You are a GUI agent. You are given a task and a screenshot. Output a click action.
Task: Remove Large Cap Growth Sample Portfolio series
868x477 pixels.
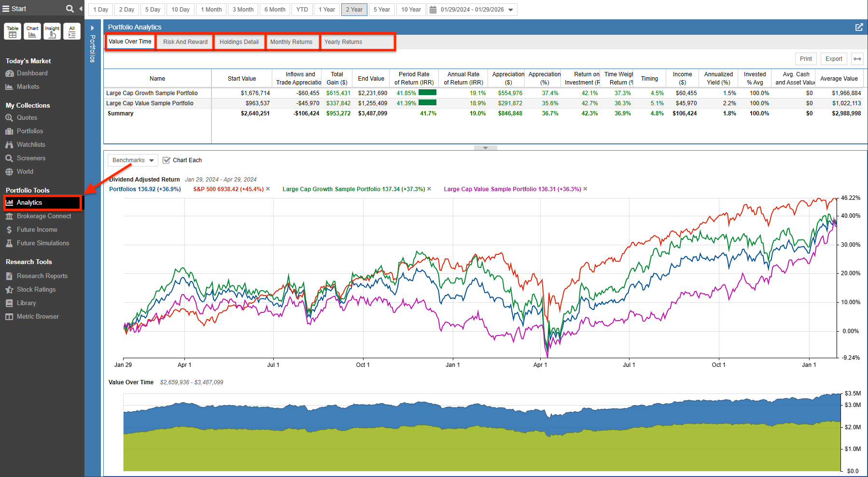[429, 189]
